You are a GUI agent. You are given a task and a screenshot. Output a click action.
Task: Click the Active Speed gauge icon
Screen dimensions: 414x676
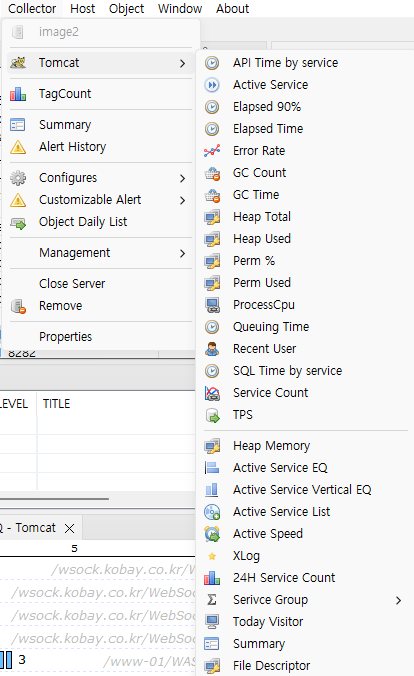[212, 534]
